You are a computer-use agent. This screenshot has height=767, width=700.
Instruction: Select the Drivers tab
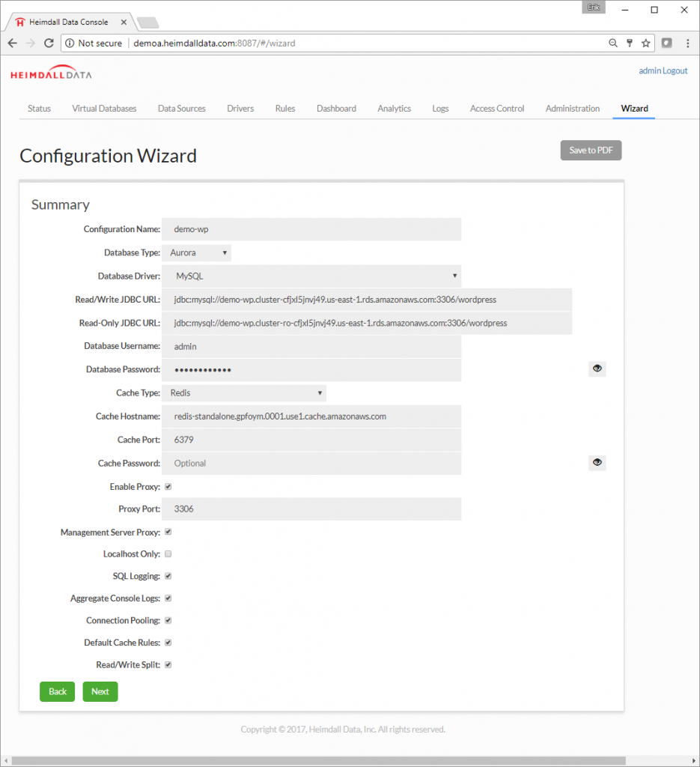240,109
